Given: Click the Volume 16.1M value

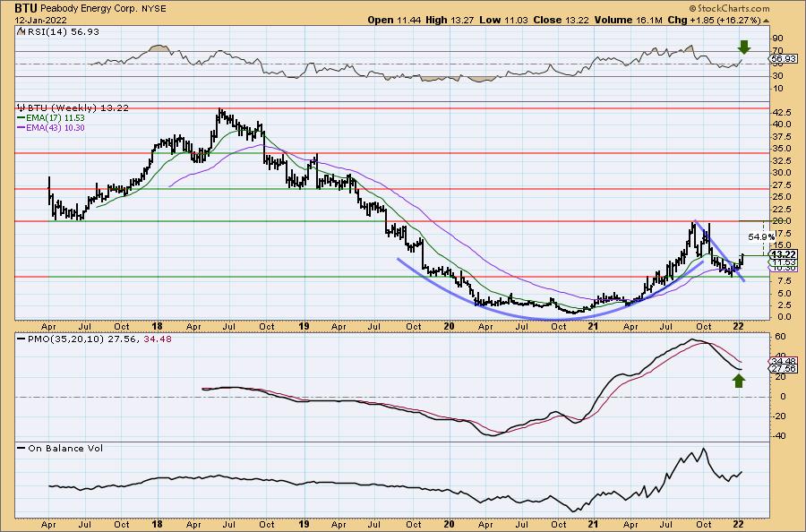Looking at the screenshot, I should click(x=628, y=20).
